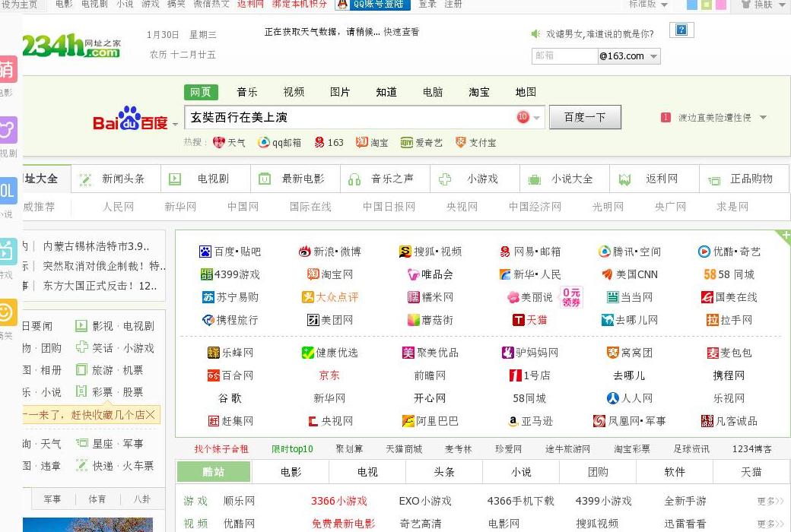Click the 邮箱 login input field
Image resolution: width=791 pixels, height=532 pixels.
[x=564, y=56]
